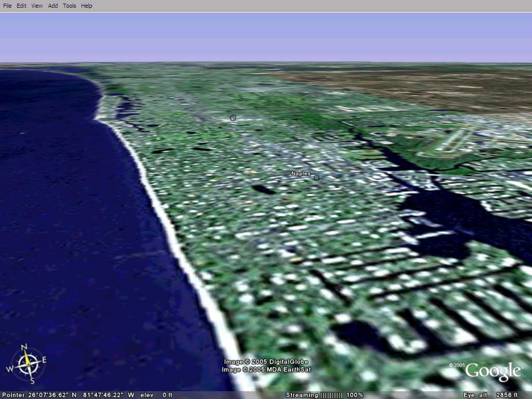Click the Naples city label
532x399 pixels.
pyautogui.click(x=300, y=174)
